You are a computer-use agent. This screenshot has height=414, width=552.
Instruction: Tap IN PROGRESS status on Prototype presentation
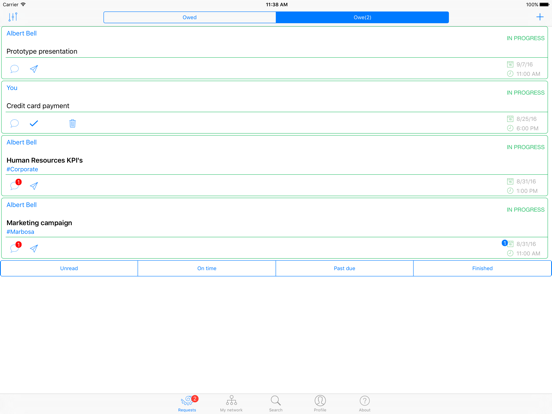[x=525, y=38]
